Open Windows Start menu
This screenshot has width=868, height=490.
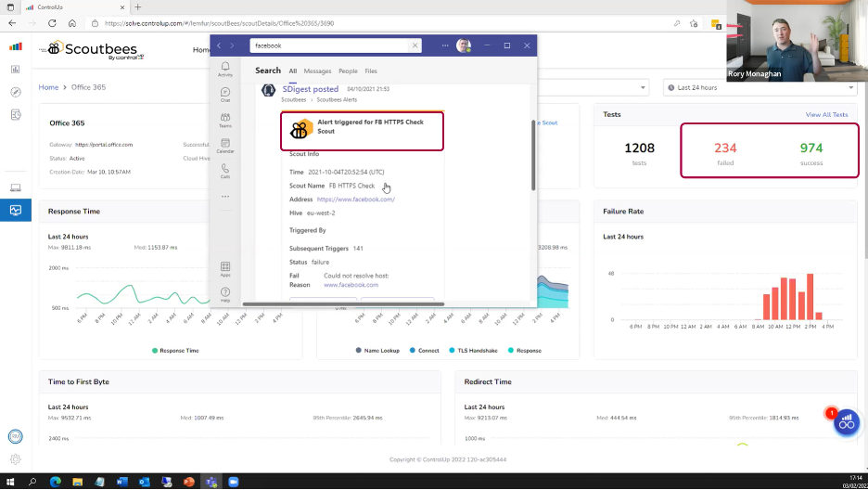(x=10, y=482)
